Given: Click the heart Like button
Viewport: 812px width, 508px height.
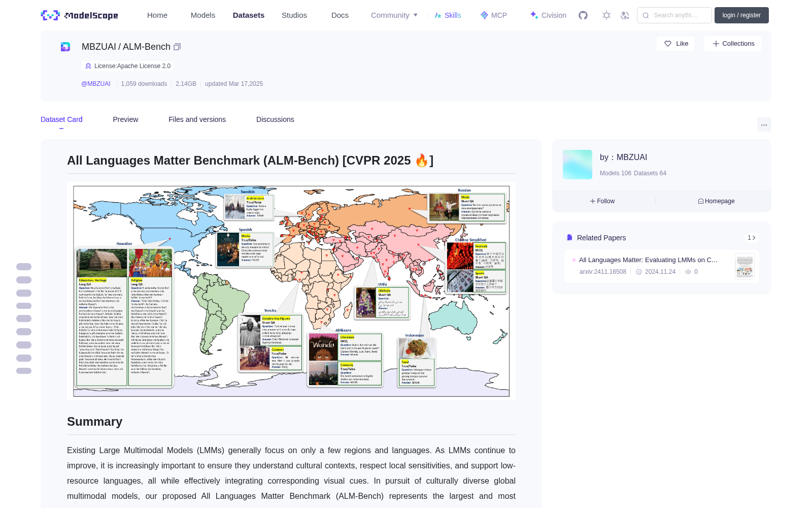Looking at the screenshot, I should click(x=676, y=44).
